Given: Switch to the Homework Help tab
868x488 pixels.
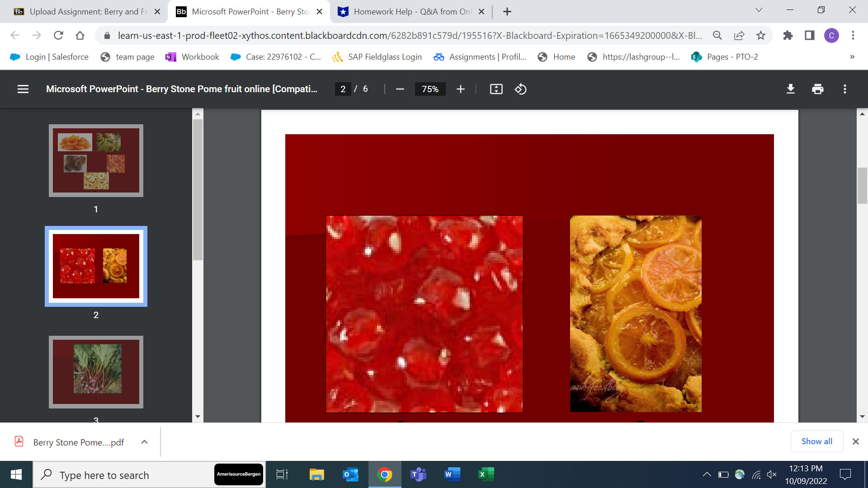Looking at the screenshot, I should pos(411,12).
